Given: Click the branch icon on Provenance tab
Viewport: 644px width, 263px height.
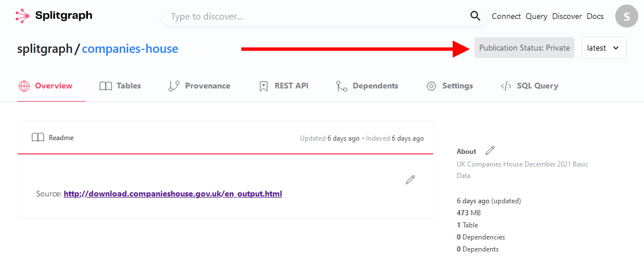Looking at the screenshot, I should (174, 86).
